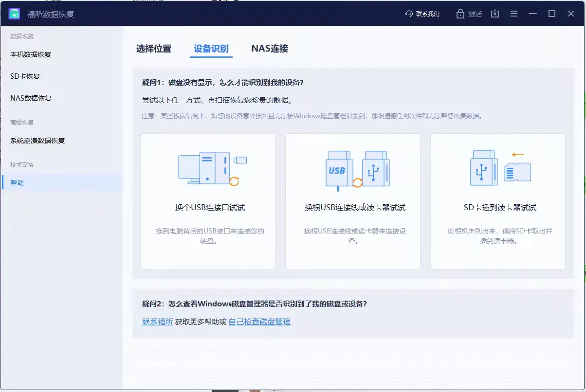The height and width of the screenshot is (392, 586).
Task: Minimize the window
Action: [x=532, y=14]
